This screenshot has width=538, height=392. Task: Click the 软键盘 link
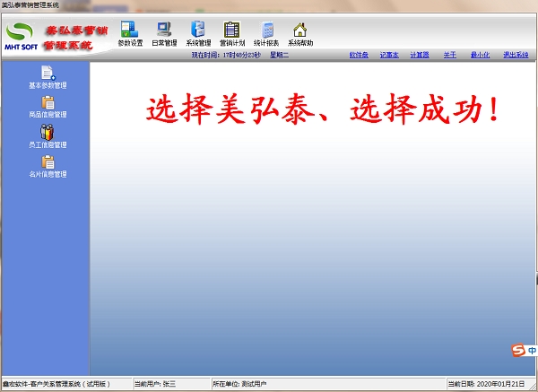(x=359, y=55)
